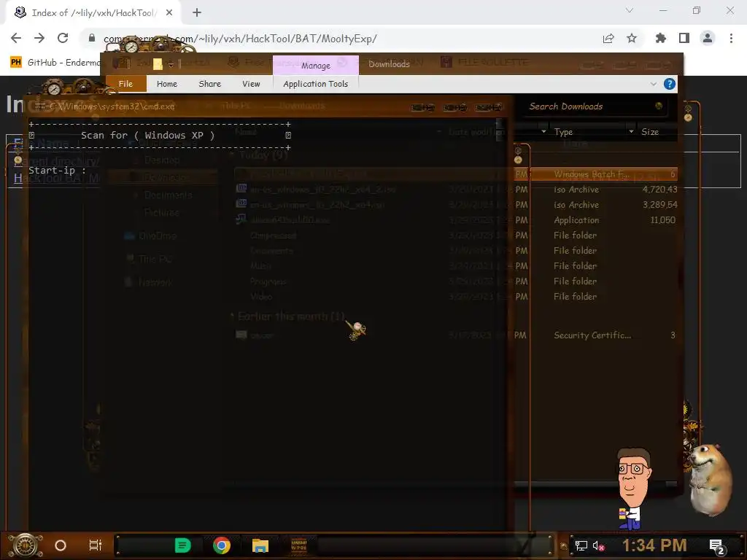Select the 3,289,54 iso Archive row
Image resolution: width=747 pixels, height=560 pixels.
(x=457, y=205)
